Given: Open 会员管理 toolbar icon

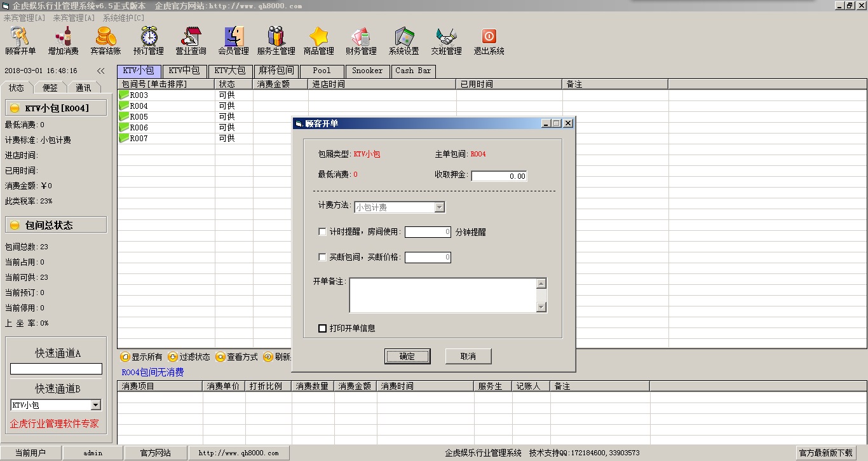Looking at the screenshot, I should 234,41.
